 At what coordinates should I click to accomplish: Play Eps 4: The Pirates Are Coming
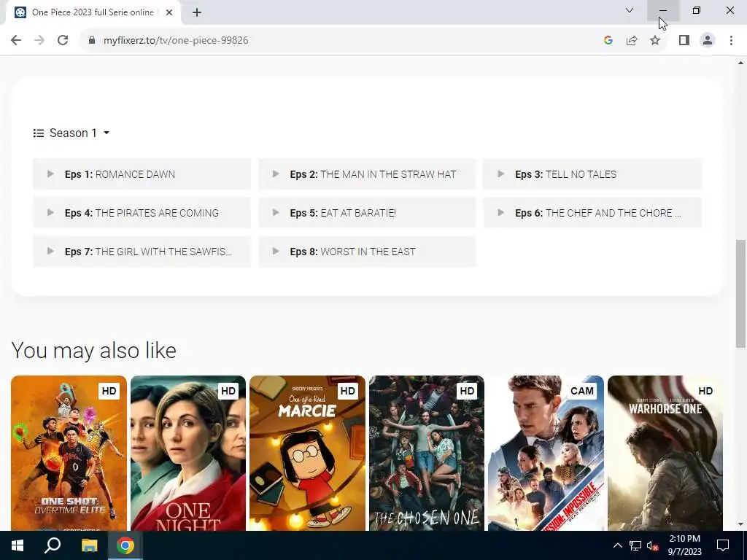click(142, 213)
